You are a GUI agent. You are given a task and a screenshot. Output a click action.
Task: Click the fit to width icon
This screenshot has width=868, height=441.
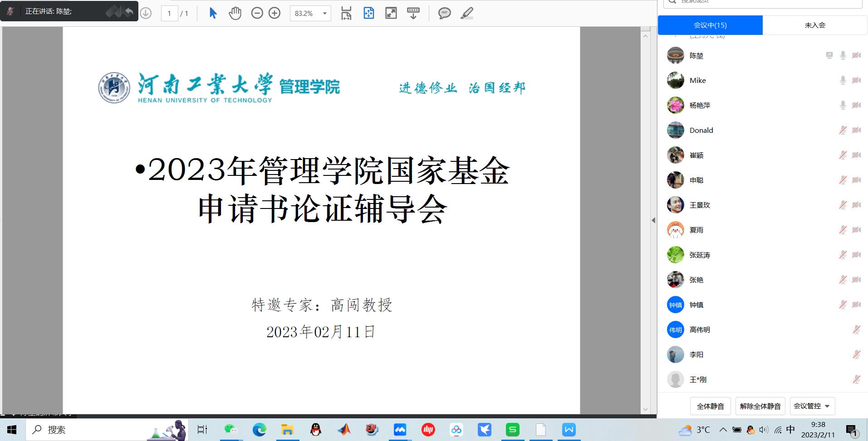pyautogui.click(x=346, y=13)
